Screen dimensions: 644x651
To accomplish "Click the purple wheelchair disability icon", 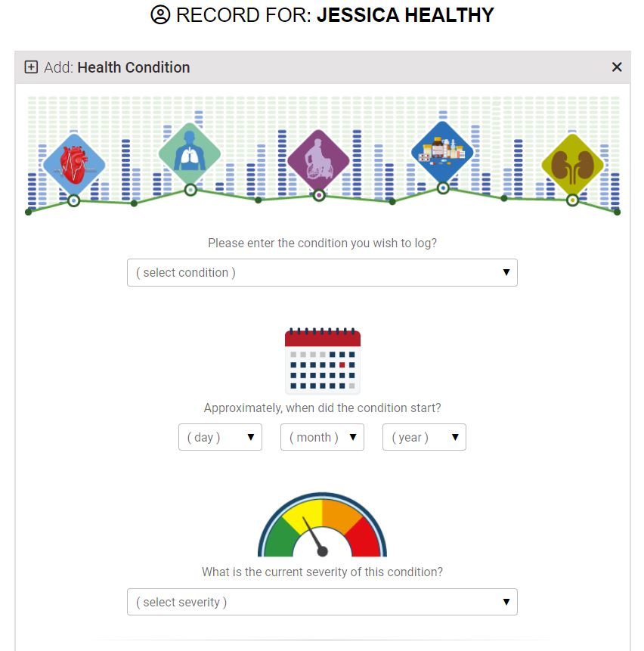I will click(x=318, y=160).
